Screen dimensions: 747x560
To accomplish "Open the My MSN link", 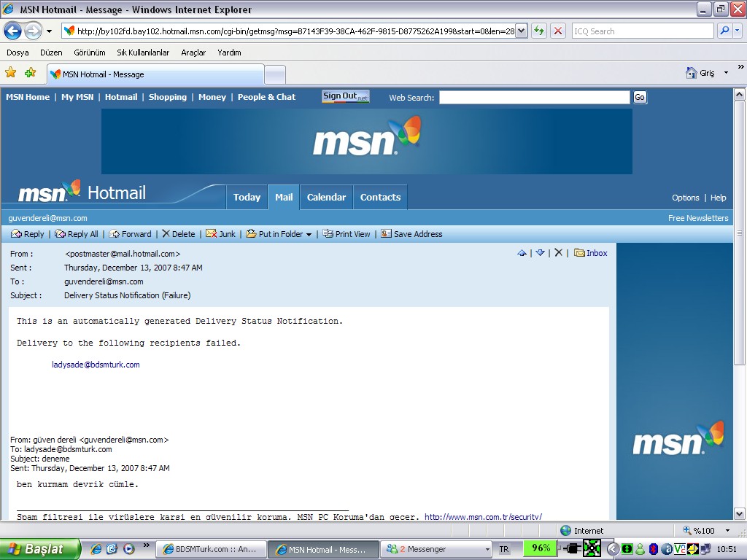I will [x=77, y=97].
